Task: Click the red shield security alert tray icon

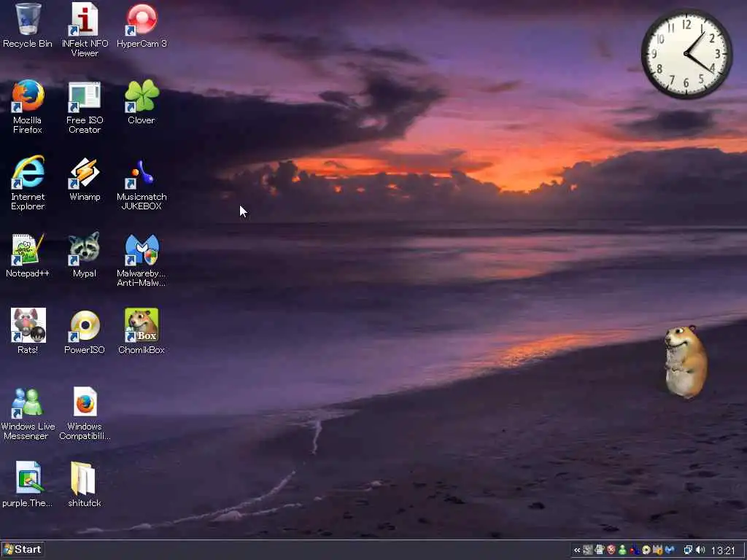Action: [611, 550]
